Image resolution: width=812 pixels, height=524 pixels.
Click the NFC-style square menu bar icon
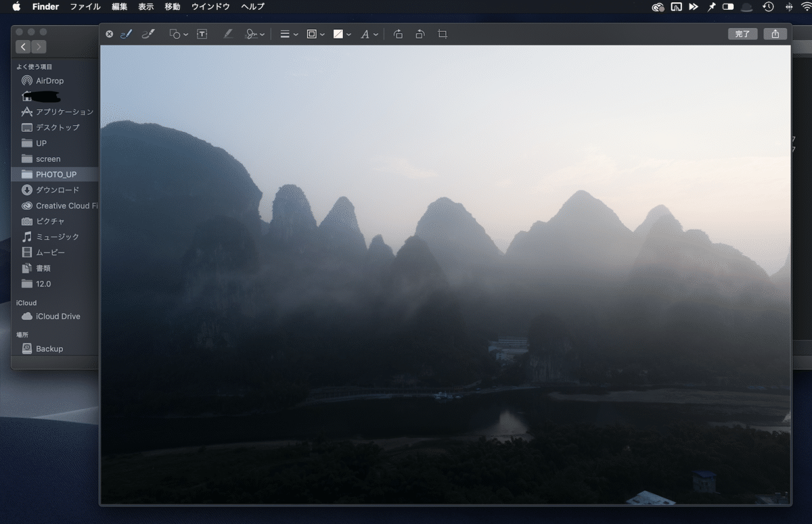(676, 7)
